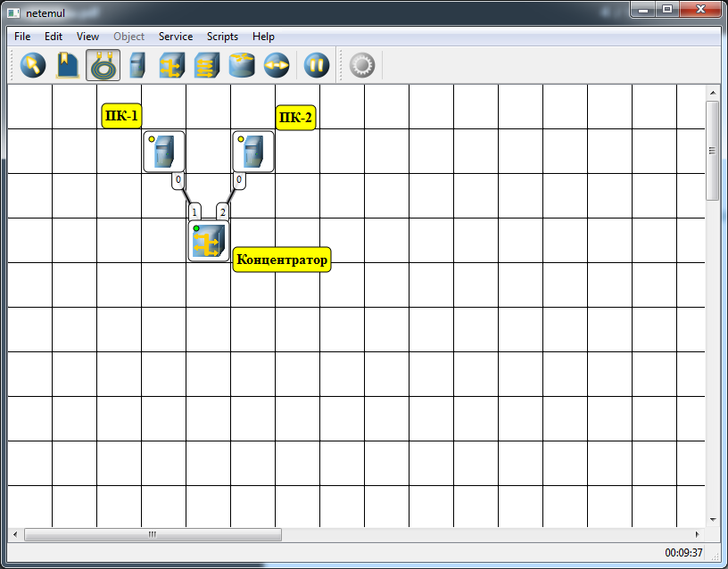Click the scroll left arrow
728x569 pixels.
click(x=15, y=534)
